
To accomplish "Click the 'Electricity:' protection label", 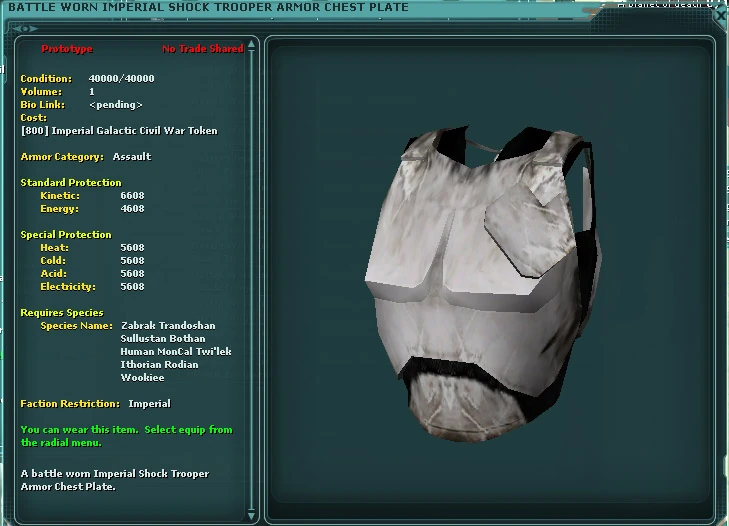I will coord(68,287).
